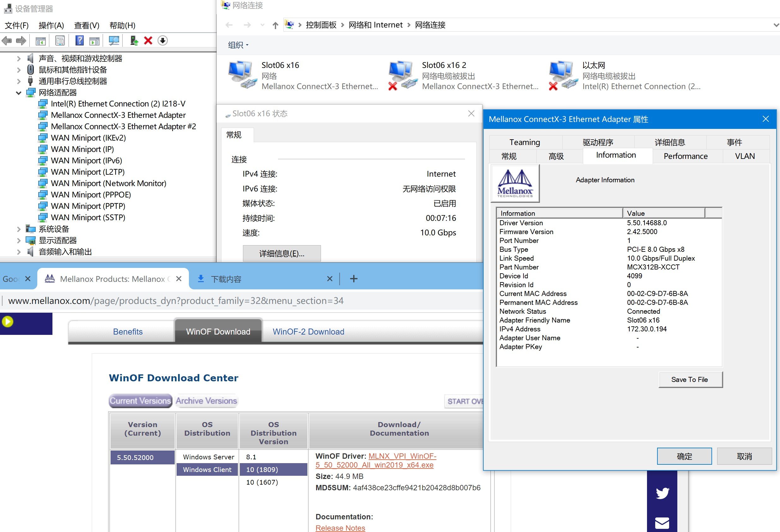Click the show/hide console tree icon
The image size is (780, 532).
coord(41,41)
